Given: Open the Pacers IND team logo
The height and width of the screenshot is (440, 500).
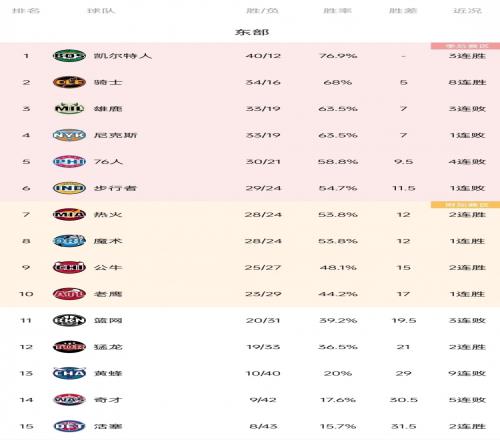Looking at the screenshot, I should pyautogui.click(x=69, y=188).
